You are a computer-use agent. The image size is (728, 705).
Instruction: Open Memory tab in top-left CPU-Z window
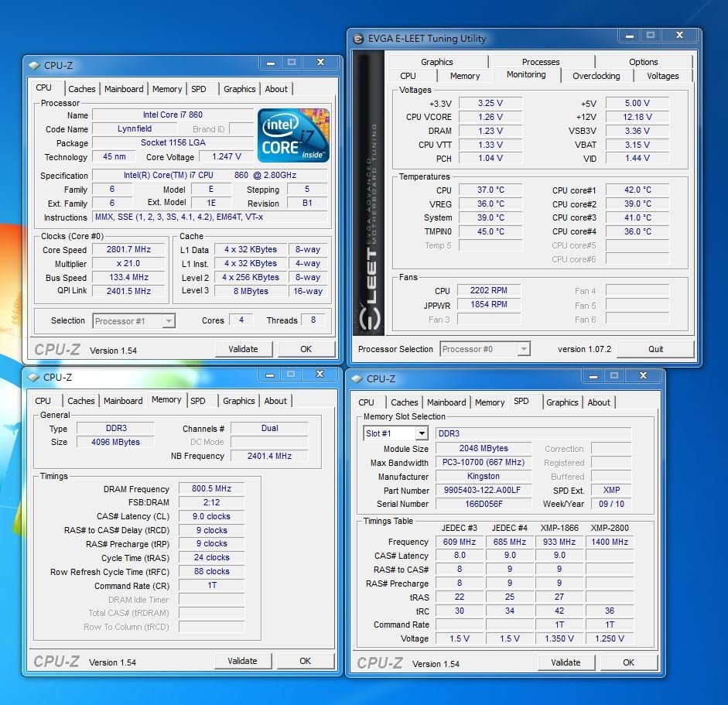[166, 89]
